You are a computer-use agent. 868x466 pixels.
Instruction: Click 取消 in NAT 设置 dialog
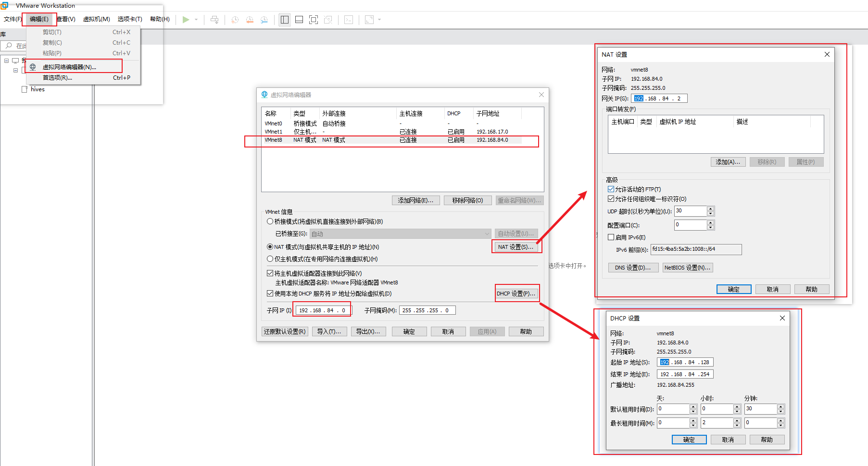pos(773,289)
